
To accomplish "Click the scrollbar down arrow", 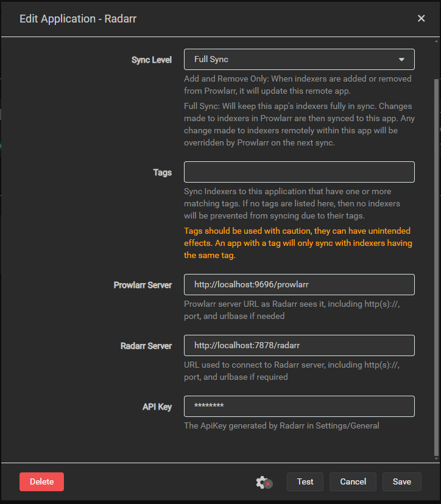I will (x=436, y=460).
